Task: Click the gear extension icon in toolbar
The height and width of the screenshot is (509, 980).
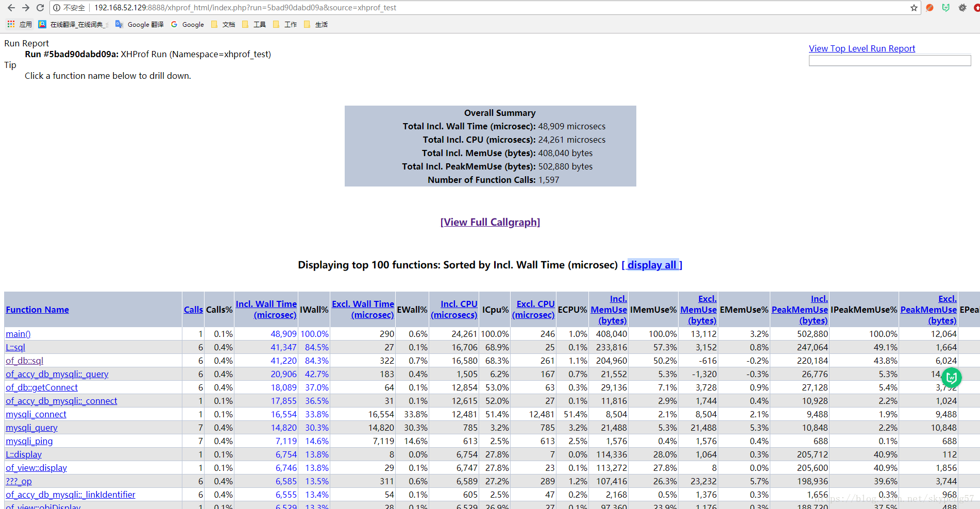Action: (962, 8)
